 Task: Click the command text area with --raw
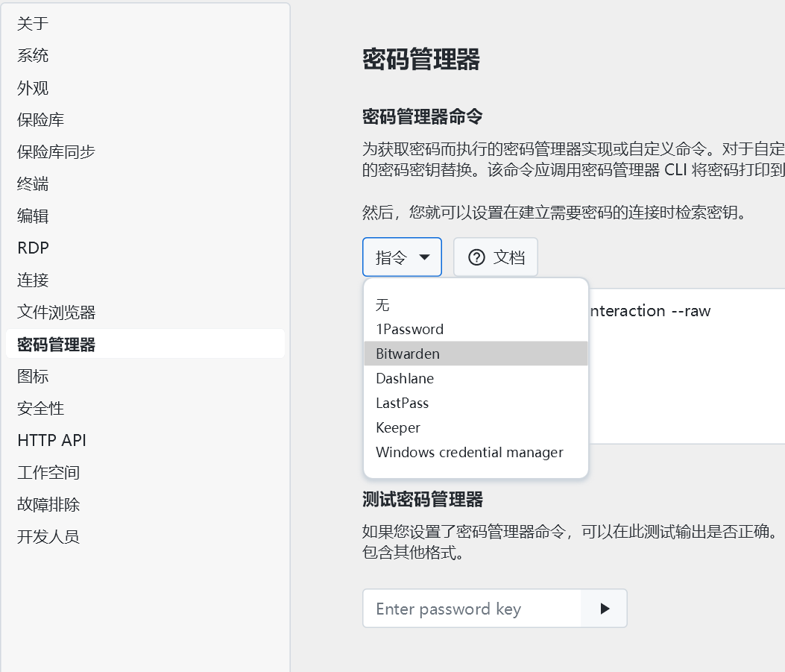pos(687,365)
